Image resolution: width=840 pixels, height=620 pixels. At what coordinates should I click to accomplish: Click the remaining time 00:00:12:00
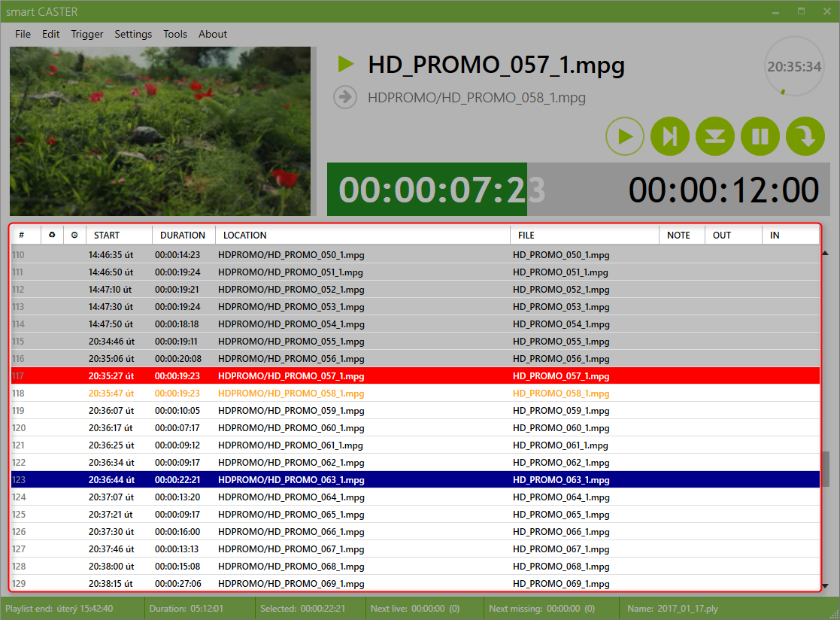tap(723, 190)
